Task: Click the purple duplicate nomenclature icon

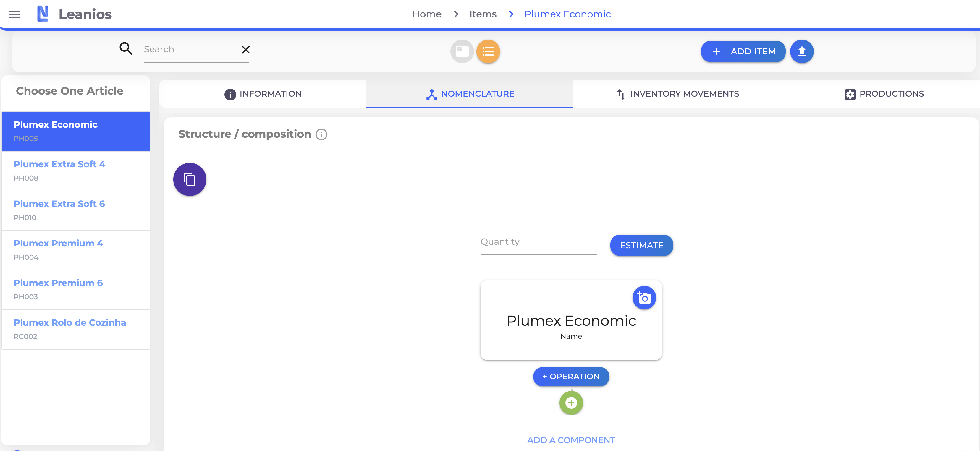Action: [x=190, y=179]
